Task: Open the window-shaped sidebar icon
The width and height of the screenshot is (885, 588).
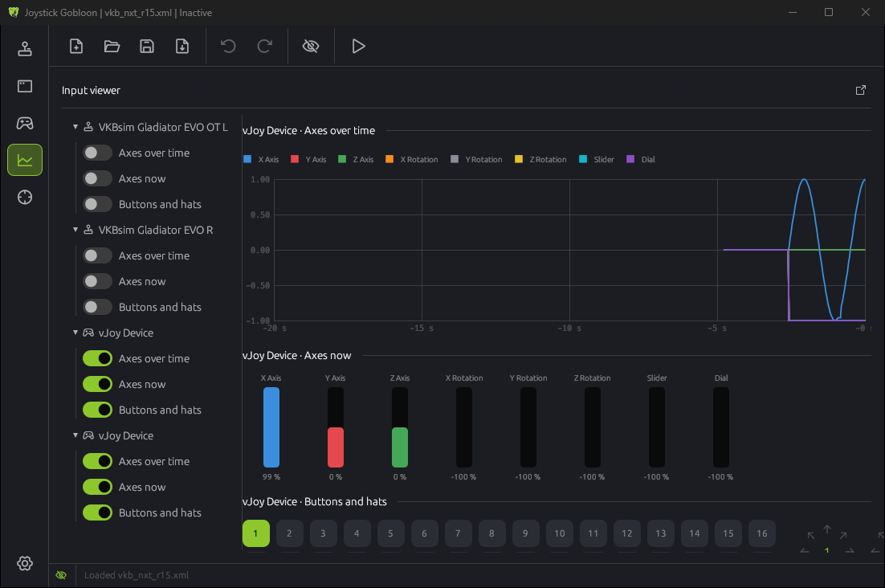Action: point(25,86)
